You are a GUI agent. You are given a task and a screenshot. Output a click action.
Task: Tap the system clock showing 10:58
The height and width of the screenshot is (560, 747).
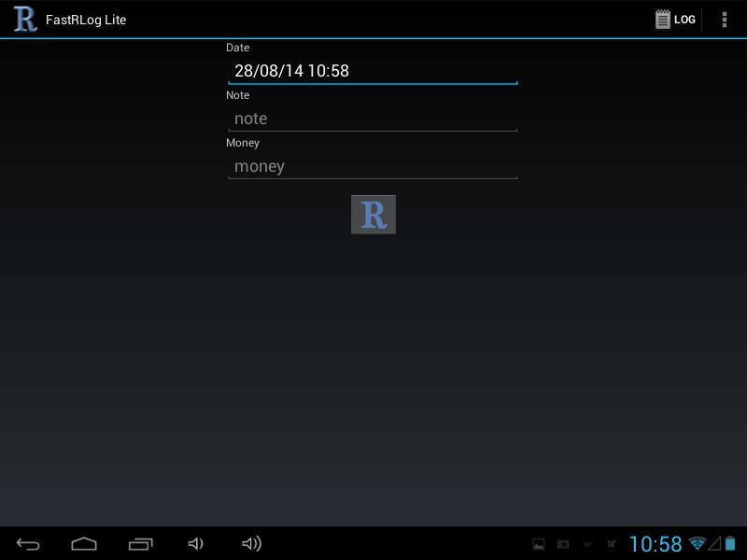655,544
